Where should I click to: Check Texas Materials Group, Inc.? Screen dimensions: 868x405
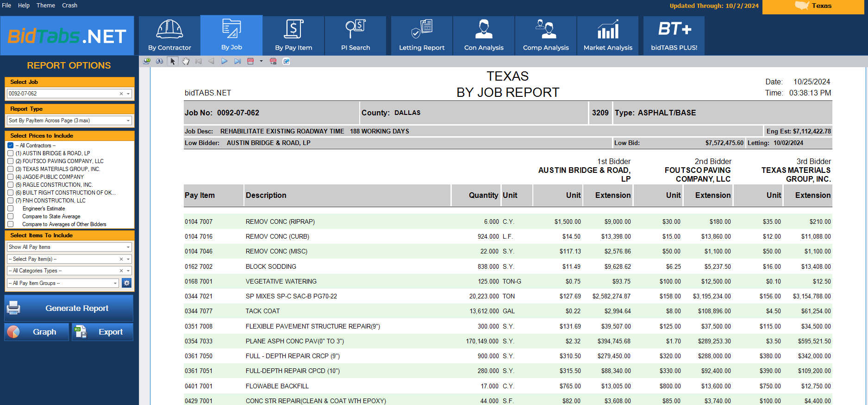10,169
